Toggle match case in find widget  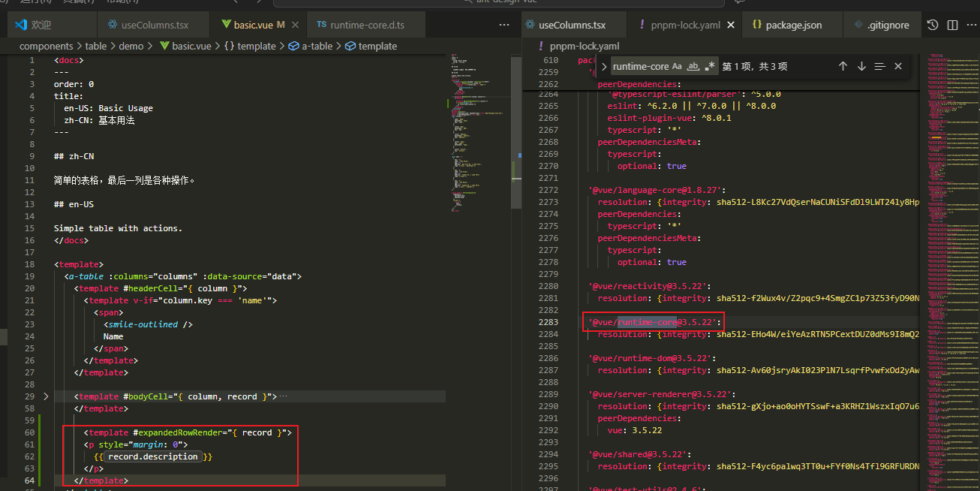[677, 67]
